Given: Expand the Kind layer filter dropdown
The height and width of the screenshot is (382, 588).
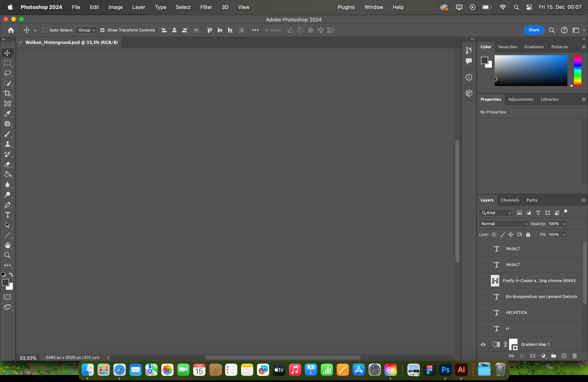Looking at the screenshot, I should click(x=496, y=213).
